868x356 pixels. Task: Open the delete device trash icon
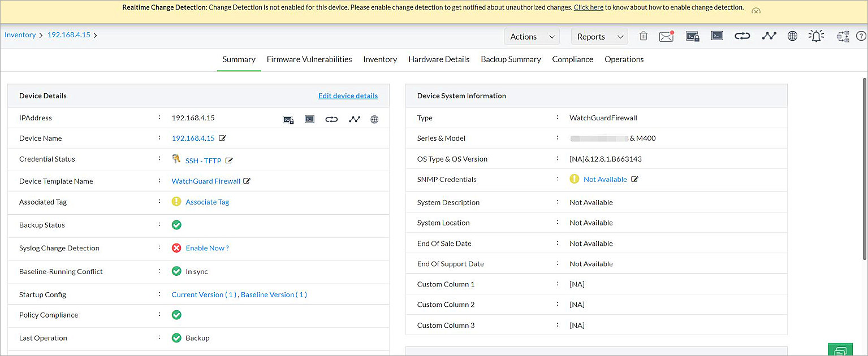point(643,36)
